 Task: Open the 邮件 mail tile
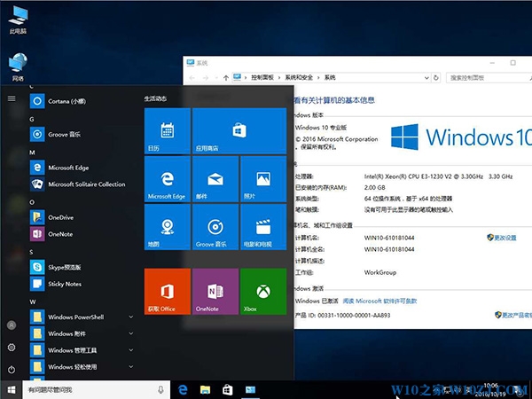coord(215,179)
